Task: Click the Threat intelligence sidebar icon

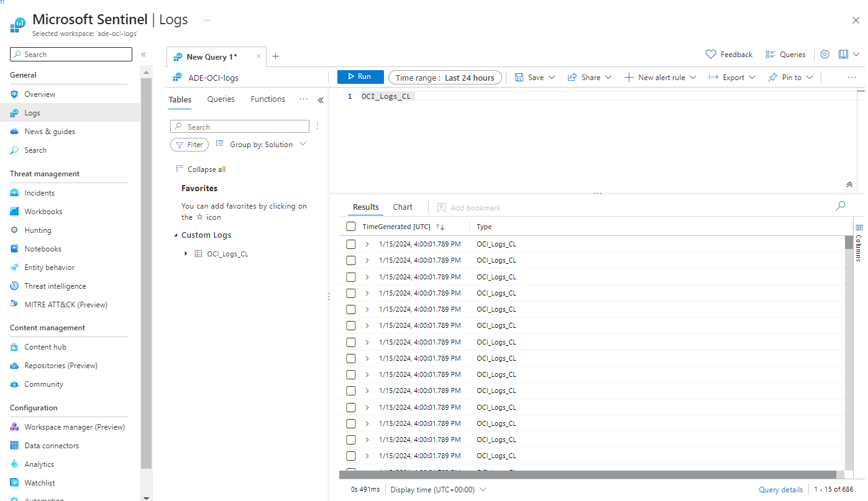Action: click(x=14, y=286)
